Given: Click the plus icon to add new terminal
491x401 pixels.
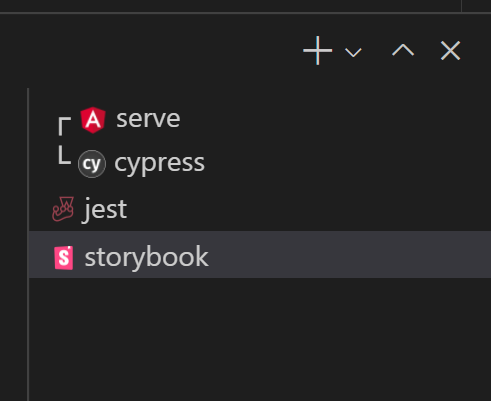Looking at the screenshot, I should tap(318, 51).
